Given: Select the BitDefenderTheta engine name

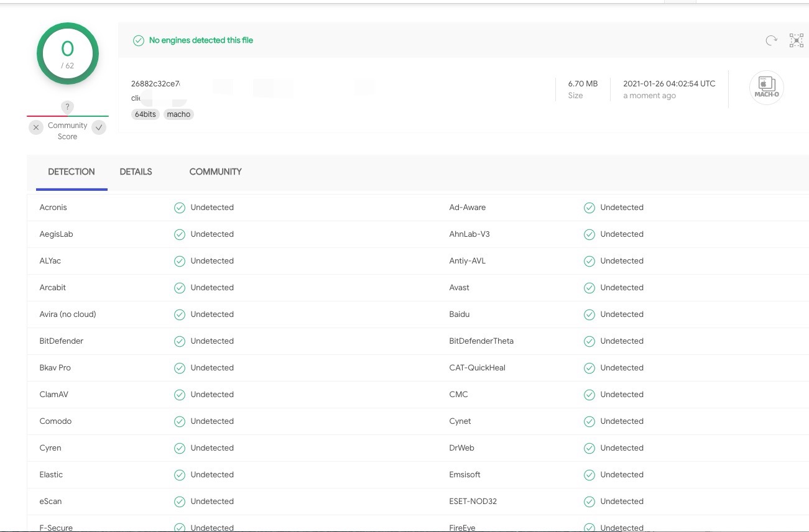Looking at the screenshot, I should coord(481,341).
